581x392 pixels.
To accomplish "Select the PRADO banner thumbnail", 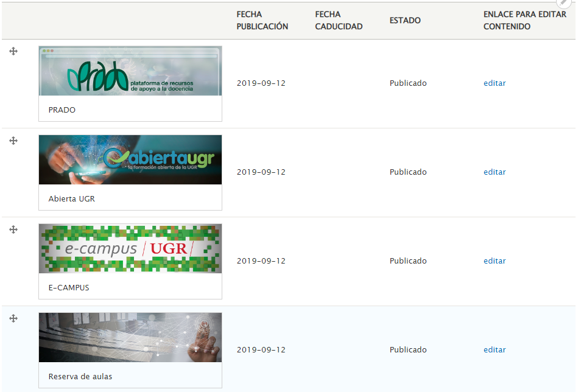I will 130,72.
